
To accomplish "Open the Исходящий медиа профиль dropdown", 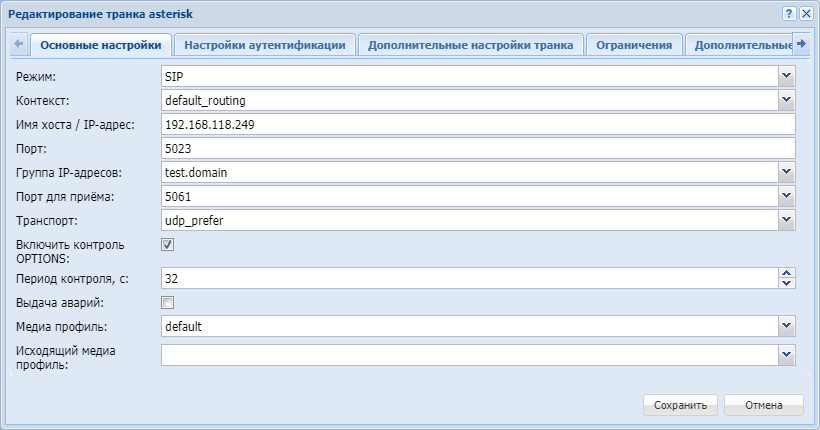I will point(786,354).
